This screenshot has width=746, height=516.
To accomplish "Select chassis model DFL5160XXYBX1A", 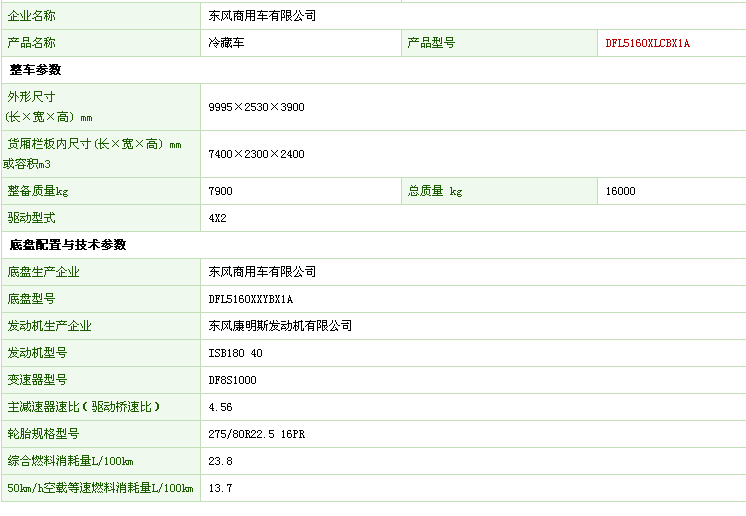I will (x=251, y=299).
